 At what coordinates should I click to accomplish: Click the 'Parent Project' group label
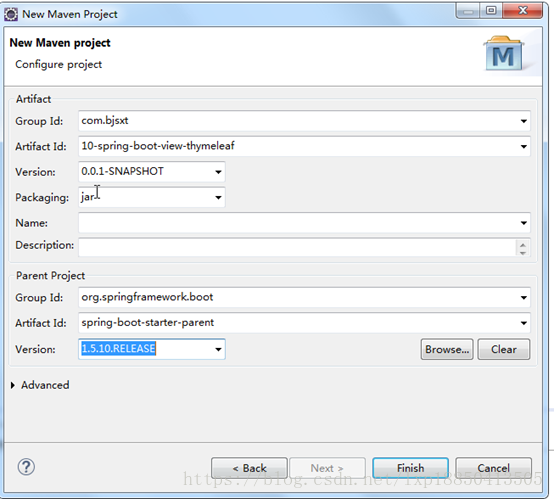pos(51,276)
